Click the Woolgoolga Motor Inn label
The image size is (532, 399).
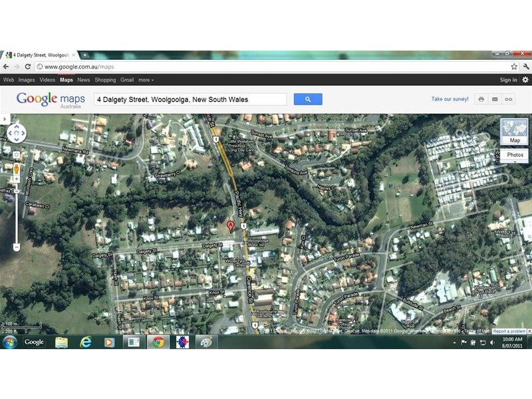[x=258, y=242]
